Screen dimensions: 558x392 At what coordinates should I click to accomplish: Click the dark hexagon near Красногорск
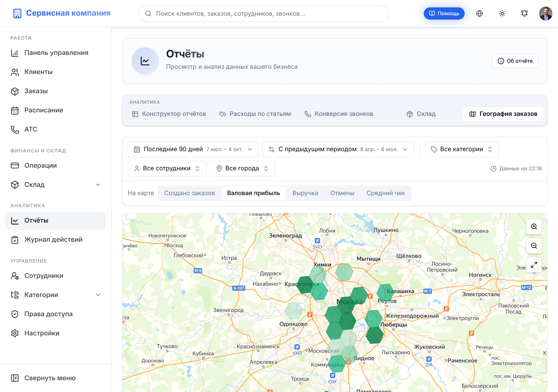[305, 285]
